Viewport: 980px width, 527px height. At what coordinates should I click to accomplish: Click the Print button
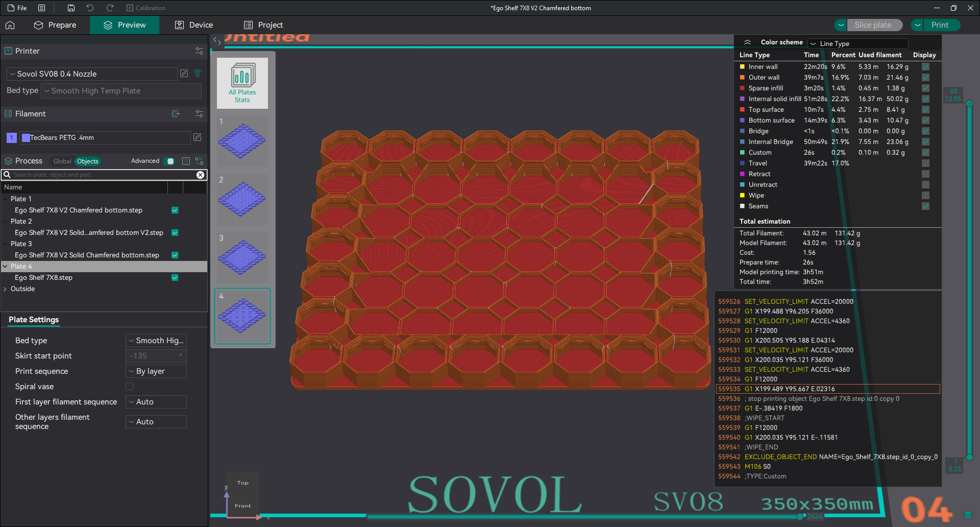click(x=940, y=25)
